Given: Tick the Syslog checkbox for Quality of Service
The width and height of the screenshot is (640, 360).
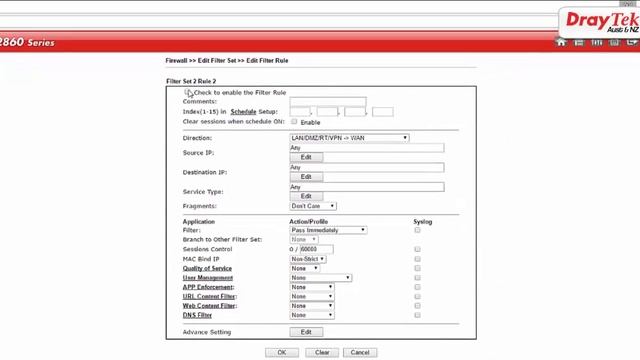Looking at the screenshot, I should coord(417,268).
